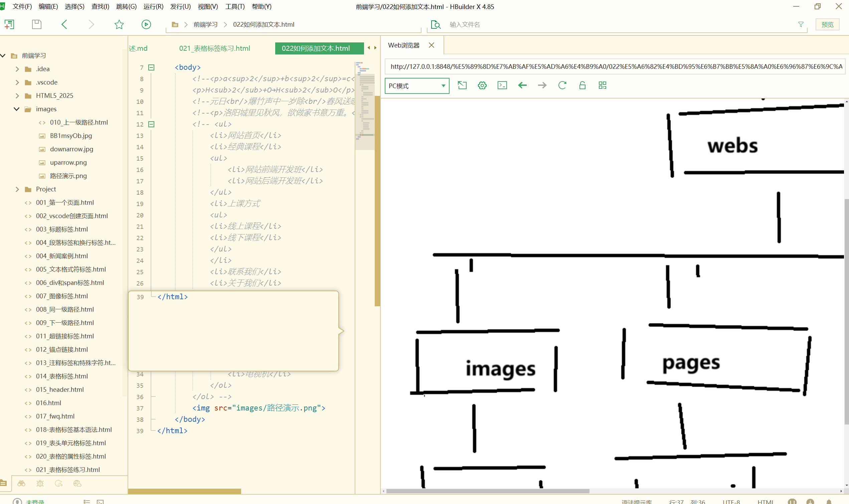Viewport: 849px width, 504px height.
Task: Click the browser settings gear icon
Action: tap(482, 85)
